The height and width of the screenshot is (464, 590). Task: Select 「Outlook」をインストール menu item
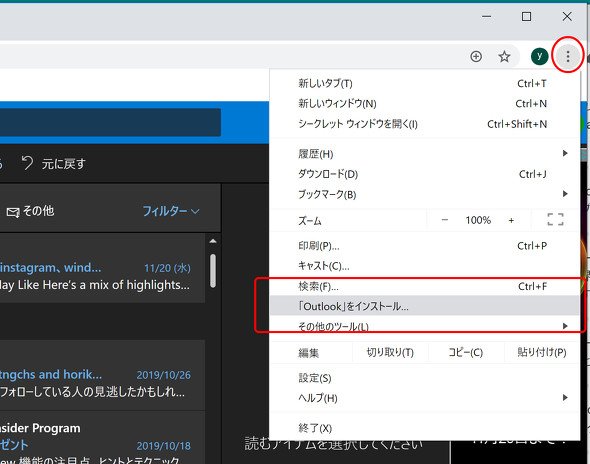[424, 306]
